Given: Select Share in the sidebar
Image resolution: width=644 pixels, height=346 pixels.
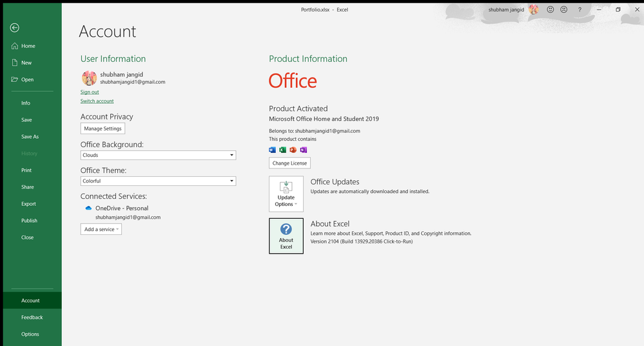Looking at the screenshot, I should (32, 187).
